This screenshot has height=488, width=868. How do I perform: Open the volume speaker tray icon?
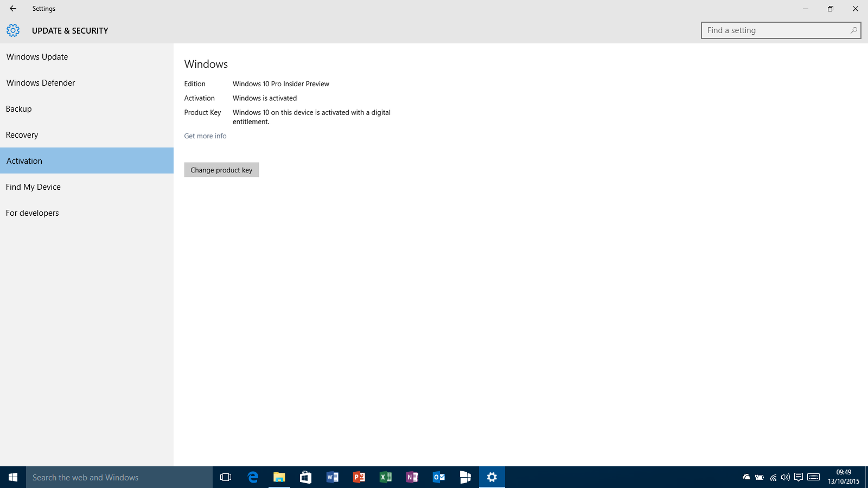(785, 477)
